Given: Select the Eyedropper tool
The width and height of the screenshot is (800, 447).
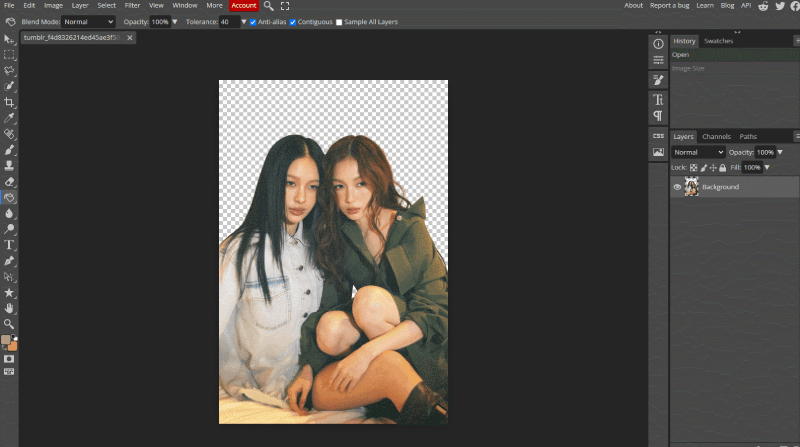Looking at the screenshot, I should (9, 118).
